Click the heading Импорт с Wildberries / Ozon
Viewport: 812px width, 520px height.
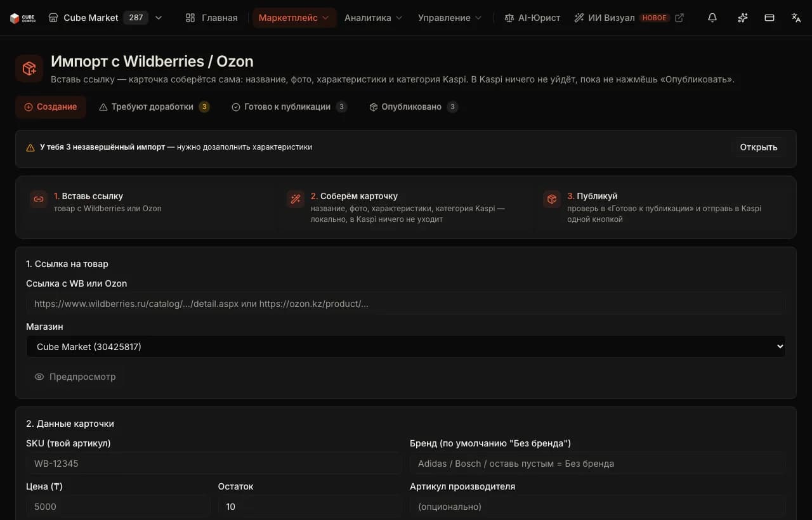pos(152,62)
